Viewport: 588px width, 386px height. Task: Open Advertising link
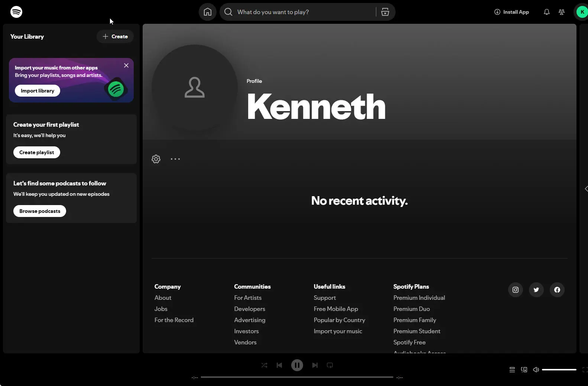250,320
